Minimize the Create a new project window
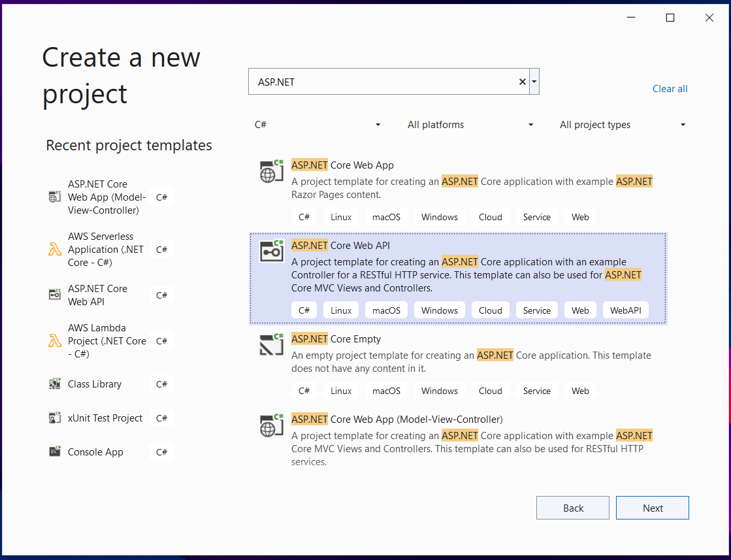Screen dimensions: 731x560 point(631,18)
